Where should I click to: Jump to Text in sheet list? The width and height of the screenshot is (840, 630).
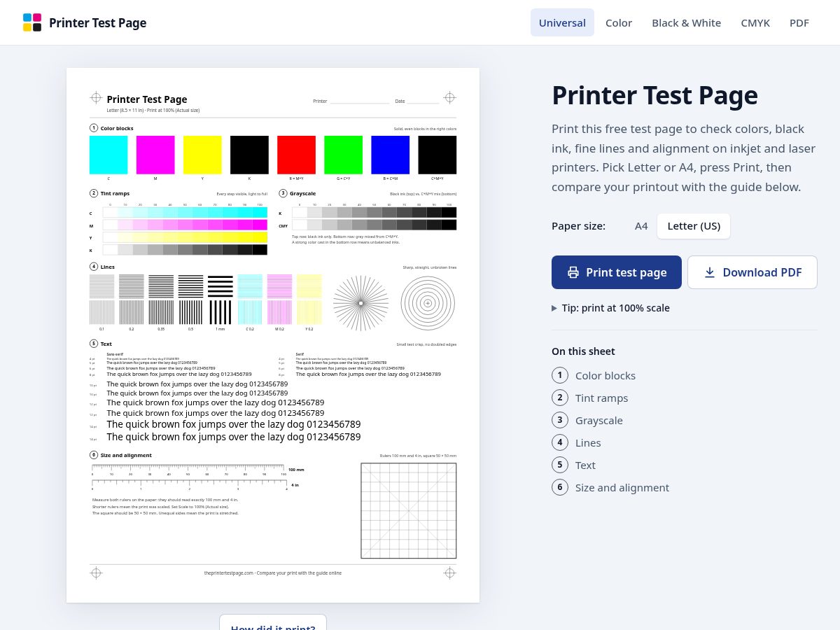(x=586, y=465)
